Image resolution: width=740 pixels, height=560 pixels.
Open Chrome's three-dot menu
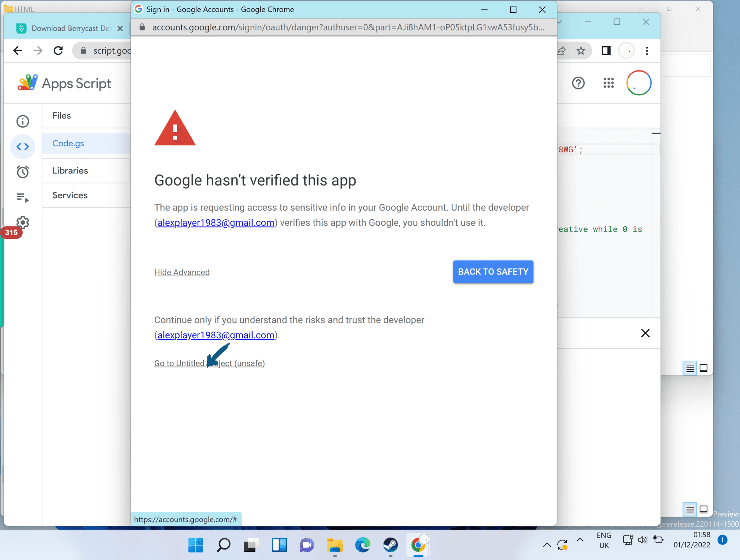coord(646,51)
